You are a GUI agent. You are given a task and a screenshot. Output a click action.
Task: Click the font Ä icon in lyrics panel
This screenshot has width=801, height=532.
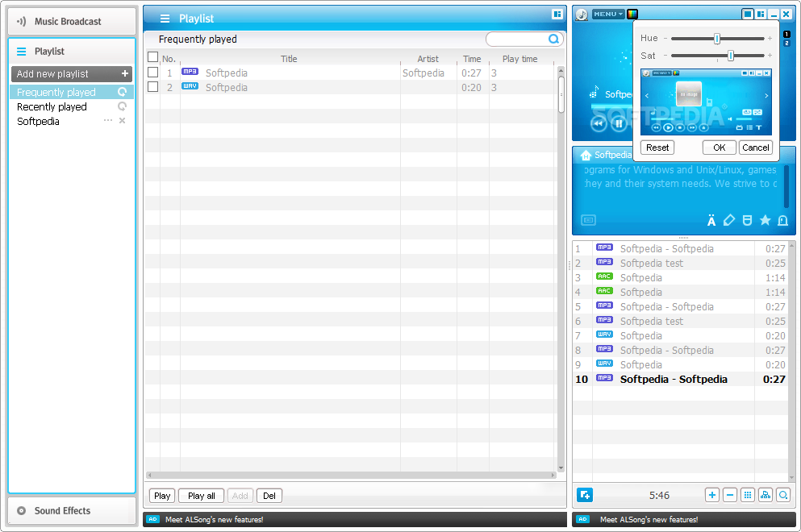click(711, 220)
